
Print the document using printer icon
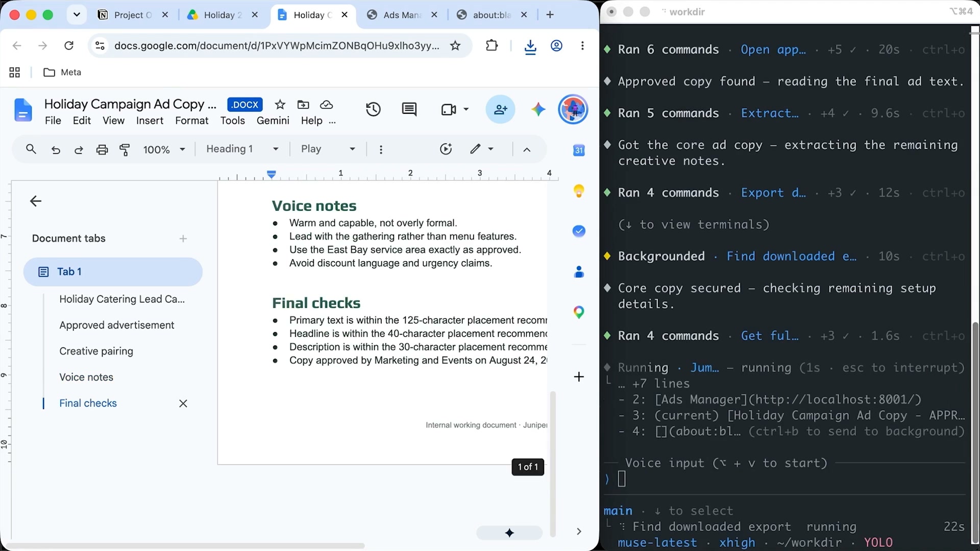(x=102, y=149)
